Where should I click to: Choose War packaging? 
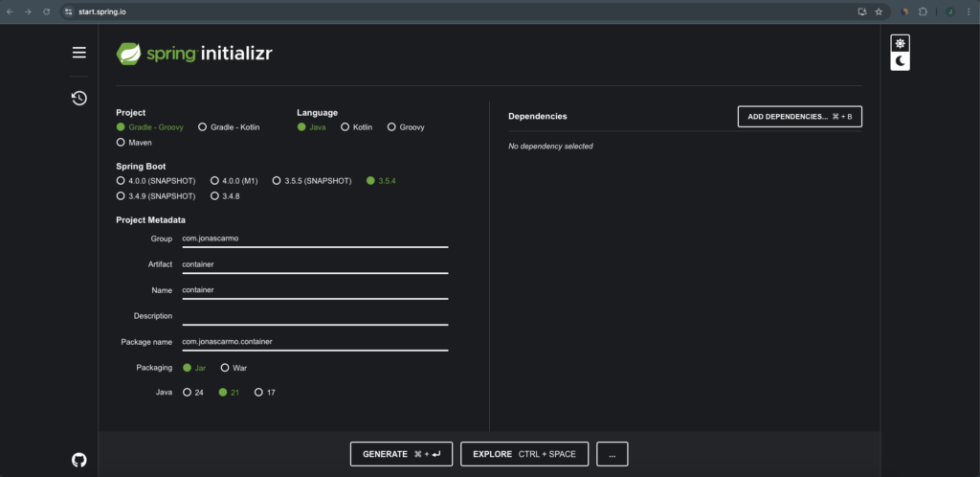pos(234,368)
